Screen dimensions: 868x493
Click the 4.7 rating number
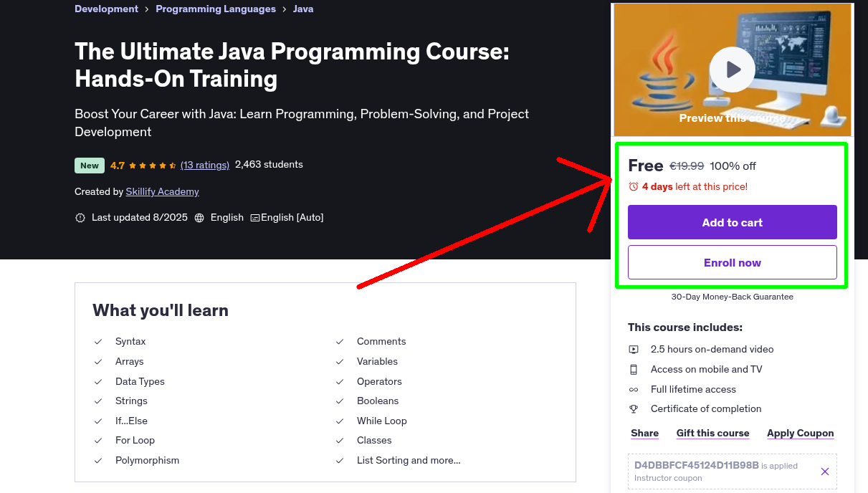coord(118,166)
